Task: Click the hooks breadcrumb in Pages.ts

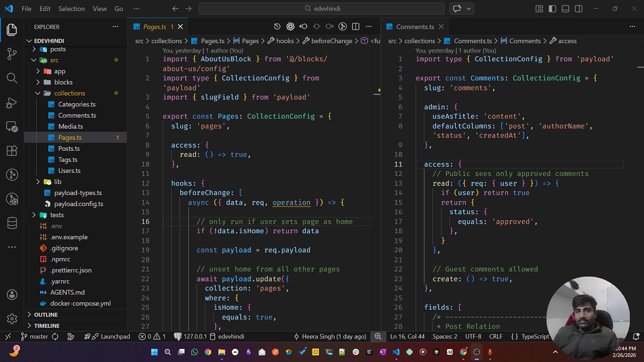Action: (281, 41)
